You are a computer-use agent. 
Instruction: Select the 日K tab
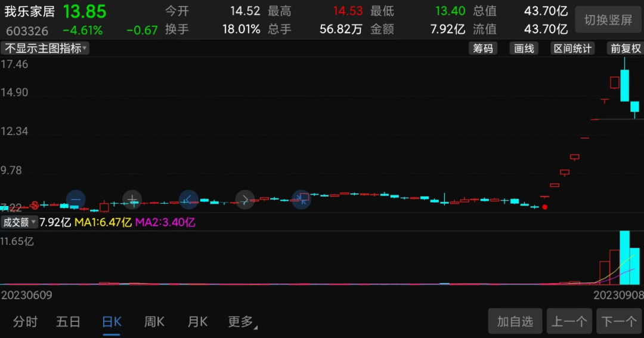pyautogui.click(x=112, y=321)
